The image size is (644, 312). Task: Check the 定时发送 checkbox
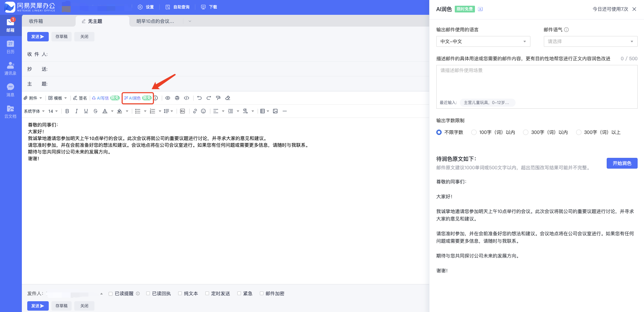(x=207, y=293)
